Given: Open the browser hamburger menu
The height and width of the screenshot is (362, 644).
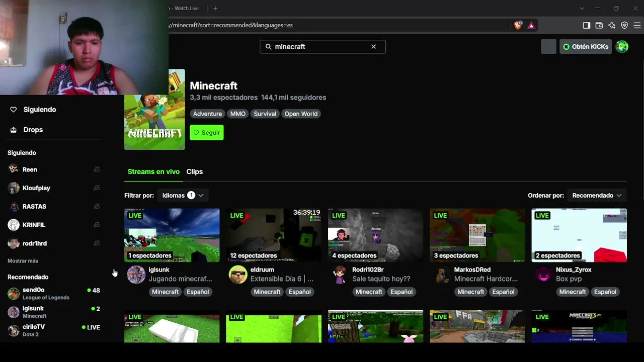Looking at the screenshot, I should point(637,25).
